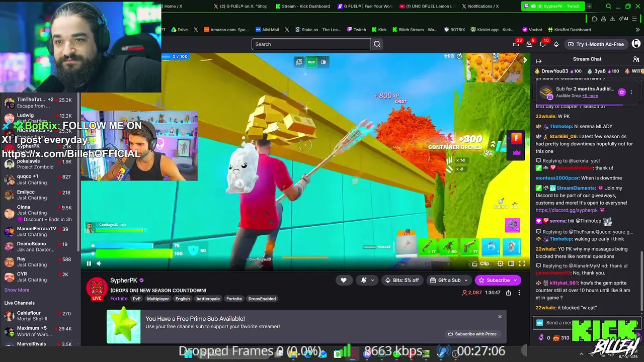Switch to the UNC GFUEL Lemon YouTube tab

tap(427, 7)
